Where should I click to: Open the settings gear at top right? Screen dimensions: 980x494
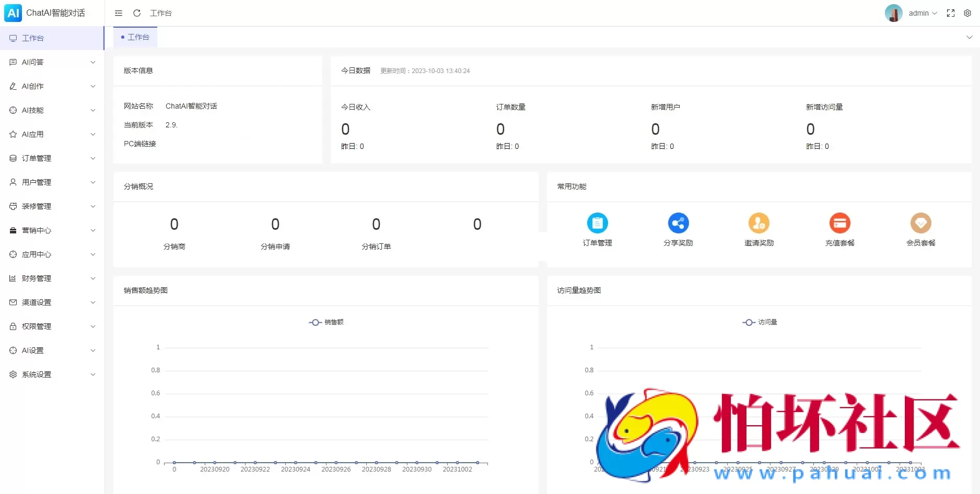pos(968,13)
